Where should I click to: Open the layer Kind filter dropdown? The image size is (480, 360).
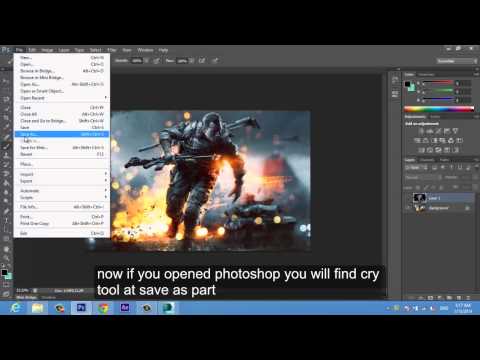click(416, 168)
